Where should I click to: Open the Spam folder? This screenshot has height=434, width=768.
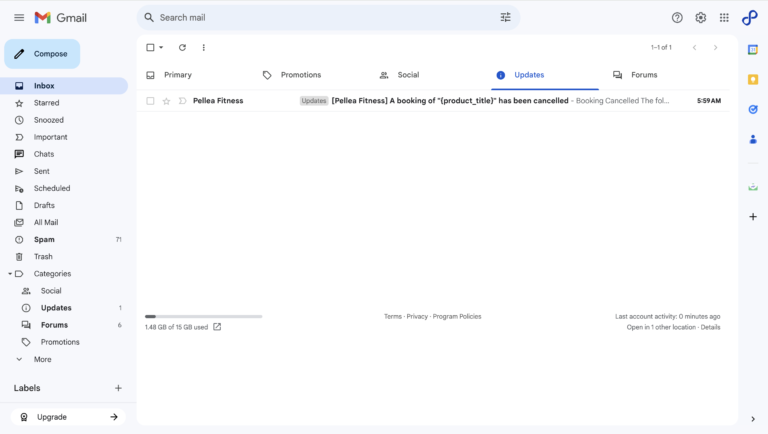pos(64,240)
